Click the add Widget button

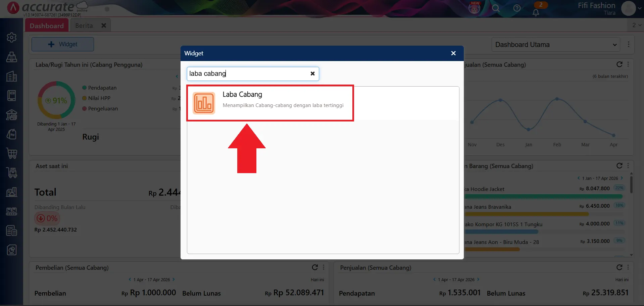coord(63,44)
